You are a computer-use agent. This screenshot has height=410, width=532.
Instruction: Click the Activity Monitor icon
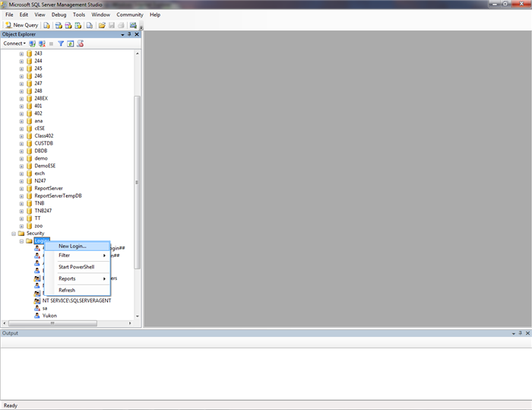click(133, 25)
